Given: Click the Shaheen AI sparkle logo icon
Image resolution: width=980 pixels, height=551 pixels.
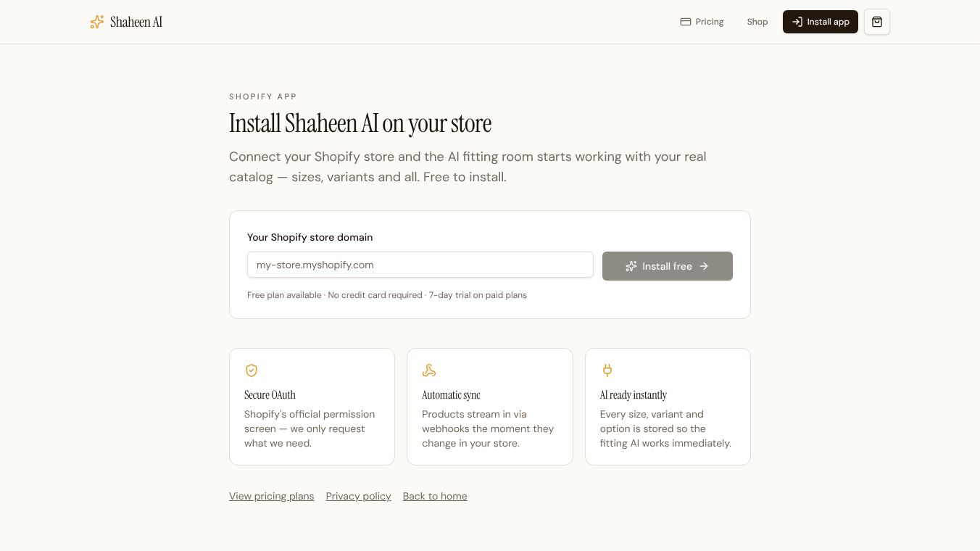Looking at the screenshot, I should click(97, 22).
